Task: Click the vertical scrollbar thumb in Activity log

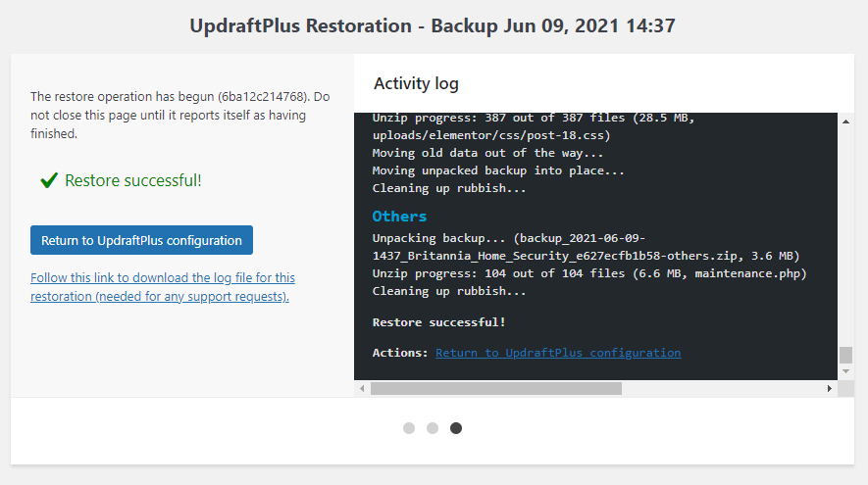Action: pos(845,355)
